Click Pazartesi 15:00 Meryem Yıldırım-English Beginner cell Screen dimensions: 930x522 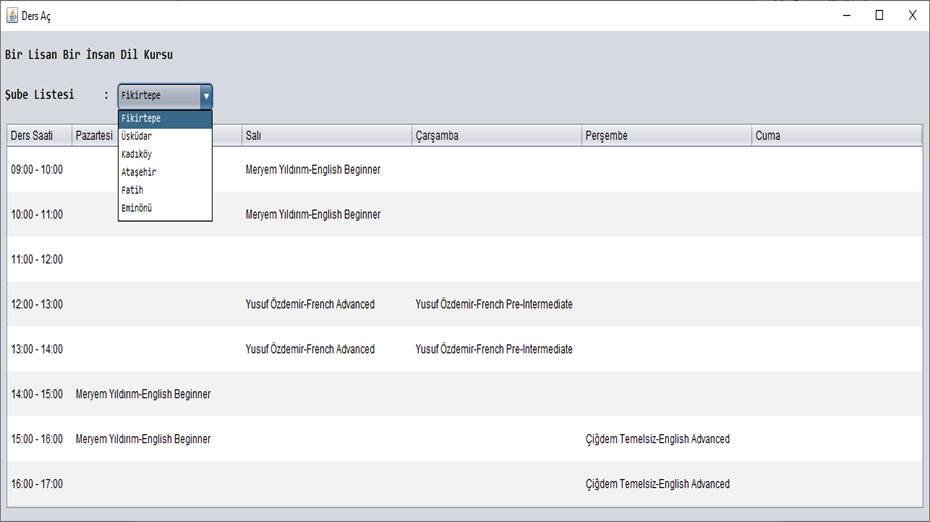(x=157, y=439)
